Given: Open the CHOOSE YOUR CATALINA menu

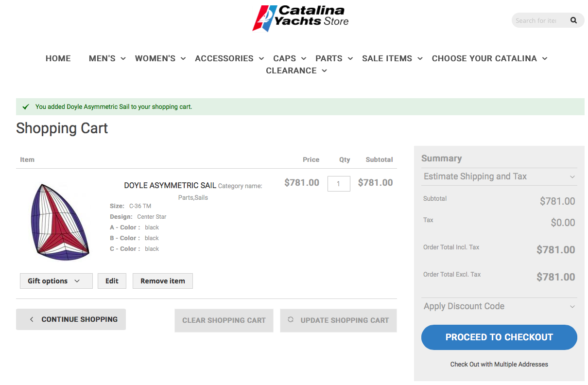Looking at the screenshot, I should point(484,58).
